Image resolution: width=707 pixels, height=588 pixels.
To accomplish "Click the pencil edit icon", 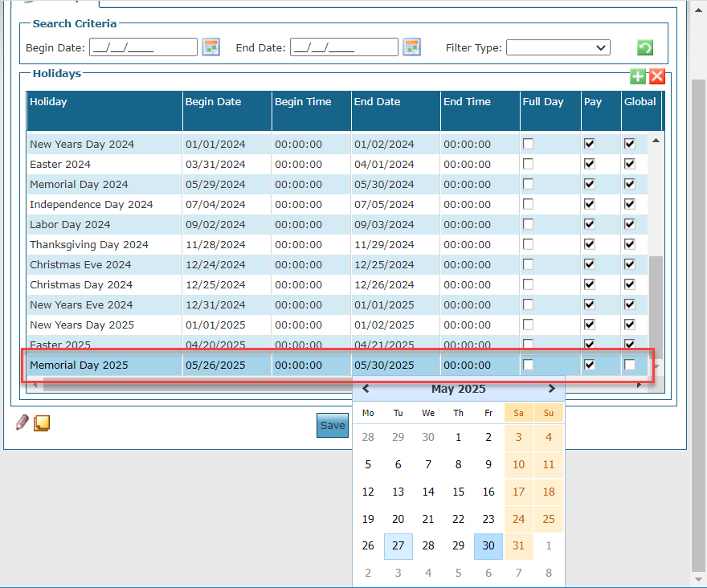I will pos(22,423).
